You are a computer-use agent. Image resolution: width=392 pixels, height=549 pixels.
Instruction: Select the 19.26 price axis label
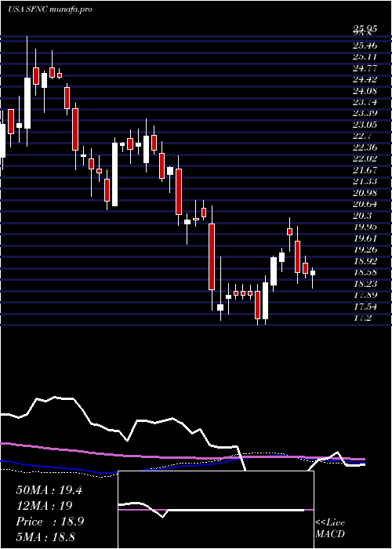(x=365, y=249)
